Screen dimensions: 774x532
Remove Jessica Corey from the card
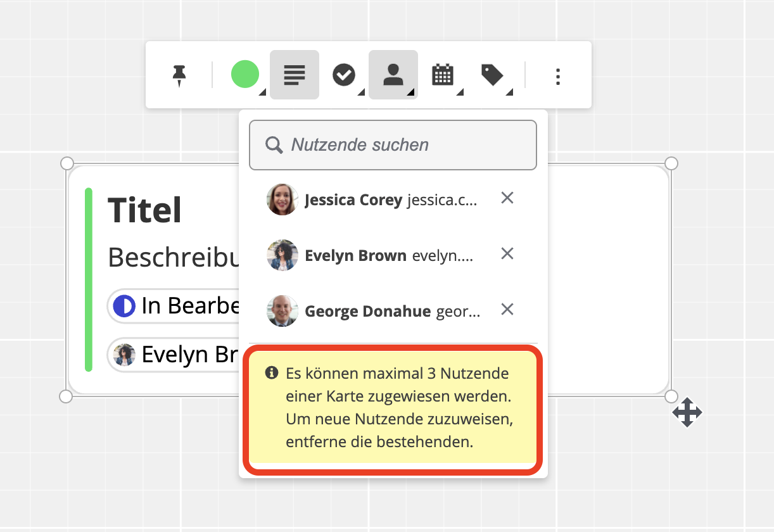507,199
